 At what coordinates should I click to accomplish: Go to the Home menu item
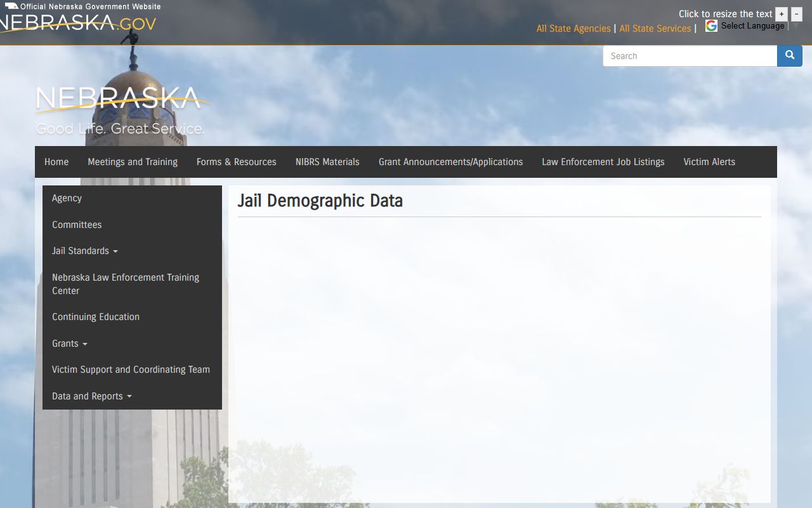pyautogui.click(x=56, y=162)
